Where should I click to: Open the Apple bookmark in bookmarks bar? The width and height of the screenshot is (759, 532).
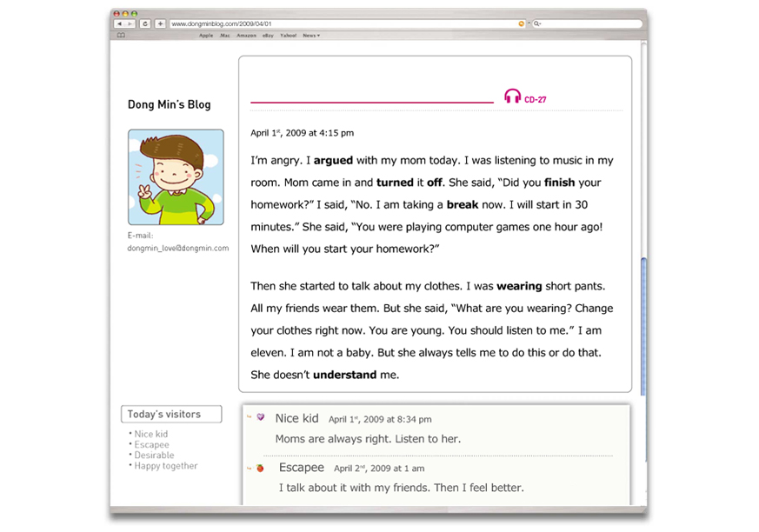point(206,36)
